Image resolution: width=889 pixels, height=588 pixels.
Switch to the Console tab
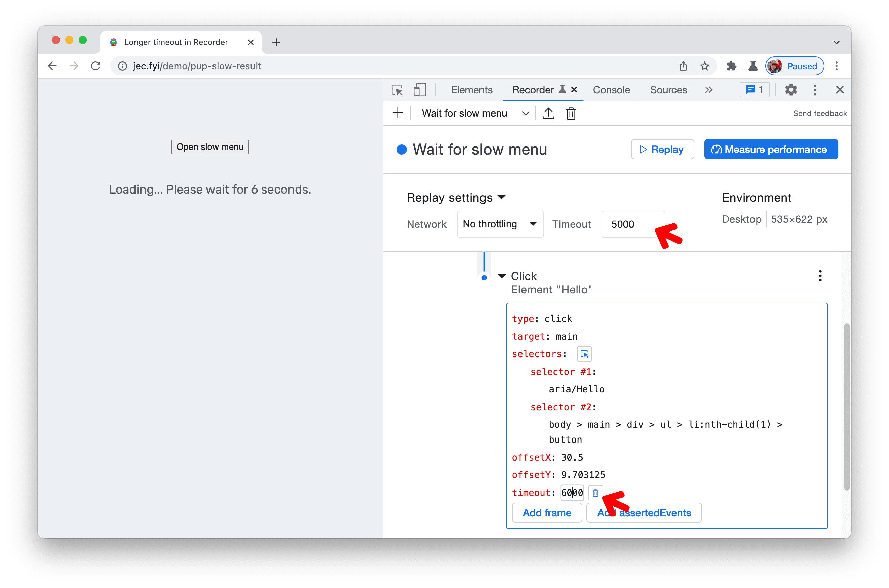(609, 89)
